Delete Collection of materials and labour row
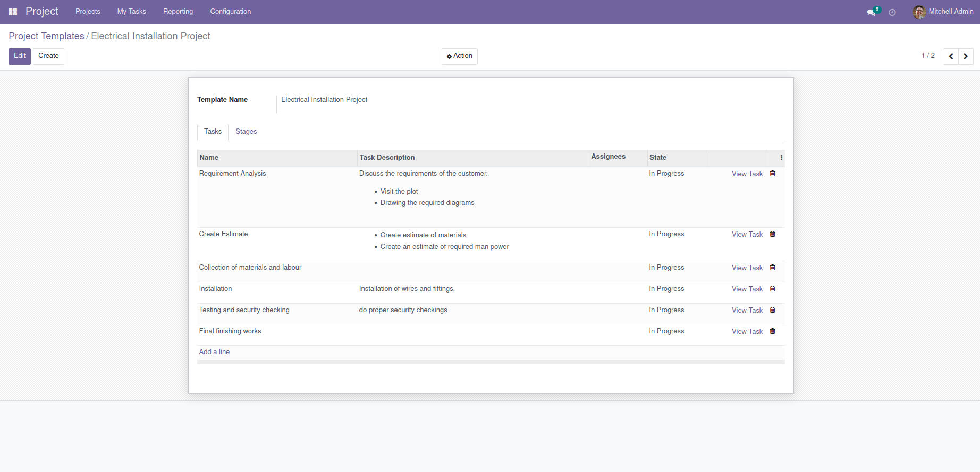The image size is (980, 472). [x=773, y=268]
